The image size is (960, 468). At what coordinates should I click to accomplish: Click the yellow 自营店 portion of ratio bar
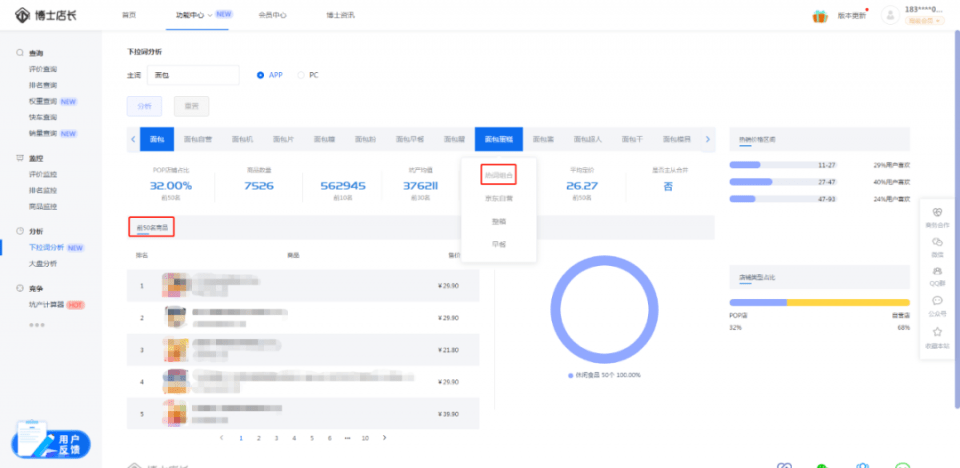[848, 302]
